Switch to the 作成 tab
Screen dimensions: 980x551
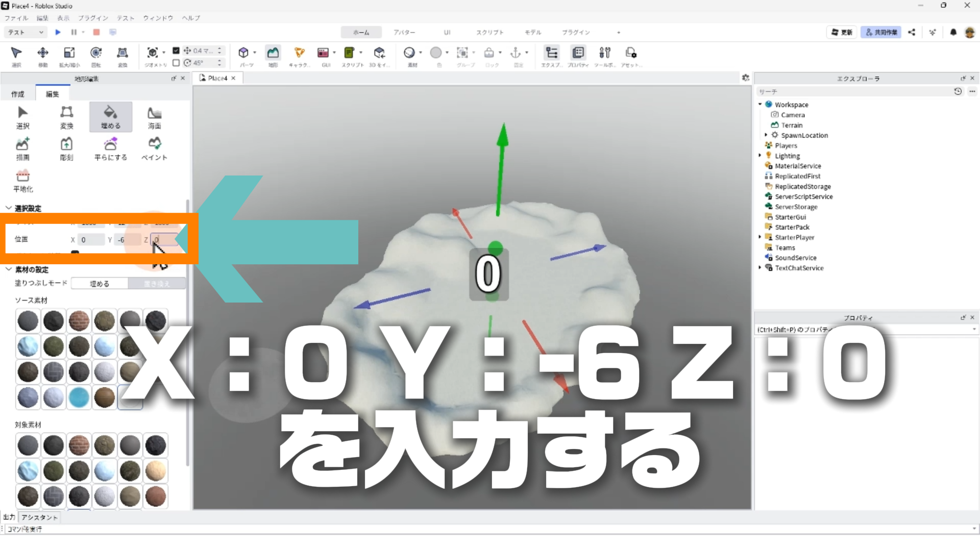pyautogui.click(x=18, y=94)
